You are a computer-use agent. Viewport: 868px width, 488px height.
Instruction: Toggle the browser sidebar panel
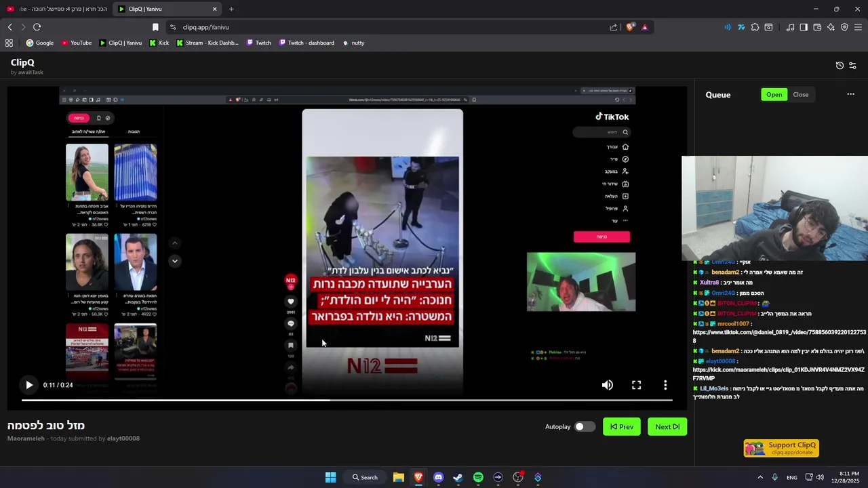(804, 27)
